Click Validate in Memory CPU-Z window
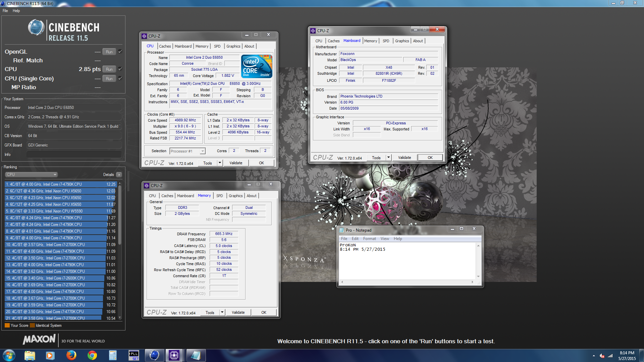This screenshot has width=644, height=362. coord(238,312)
